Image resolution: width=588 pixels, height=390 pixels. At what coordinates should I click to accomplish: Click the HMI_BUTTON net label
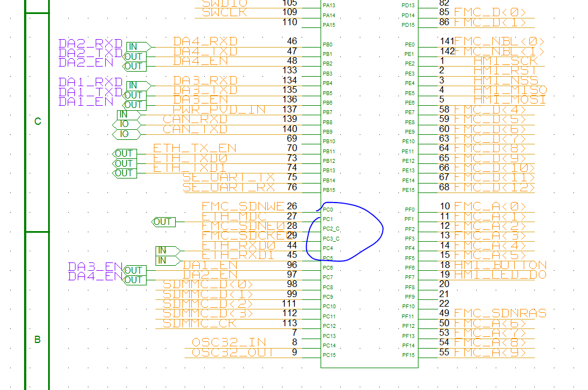click(x=501, y=265)
